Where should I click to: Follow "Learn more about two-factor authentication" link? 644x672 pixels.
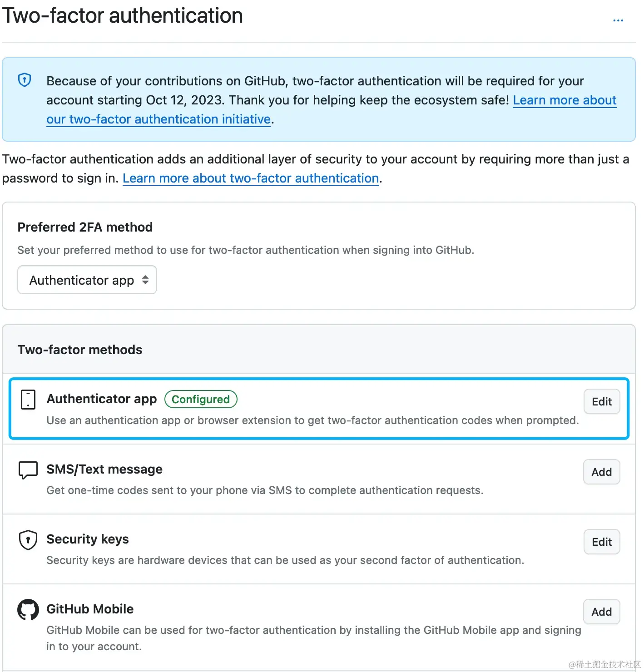click(x=250, y=178)
